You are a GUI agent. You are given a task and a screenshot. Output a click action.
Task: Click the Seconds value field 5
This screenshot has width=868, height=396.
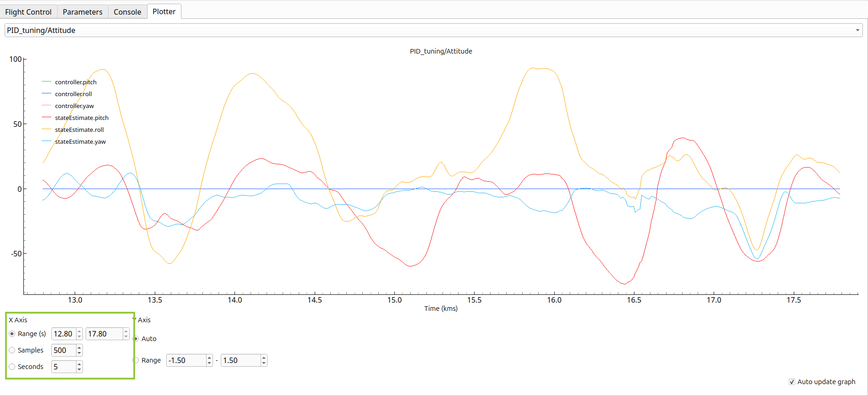click(x=64, y=367)
